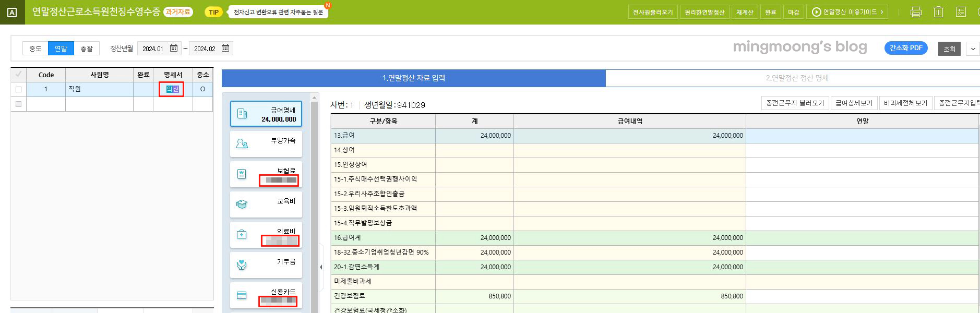This screenshot has width=980, height=313.
Task: Select the 총괄 settlement type toggle
Action: pyautogui.click(x=87, y=49)
